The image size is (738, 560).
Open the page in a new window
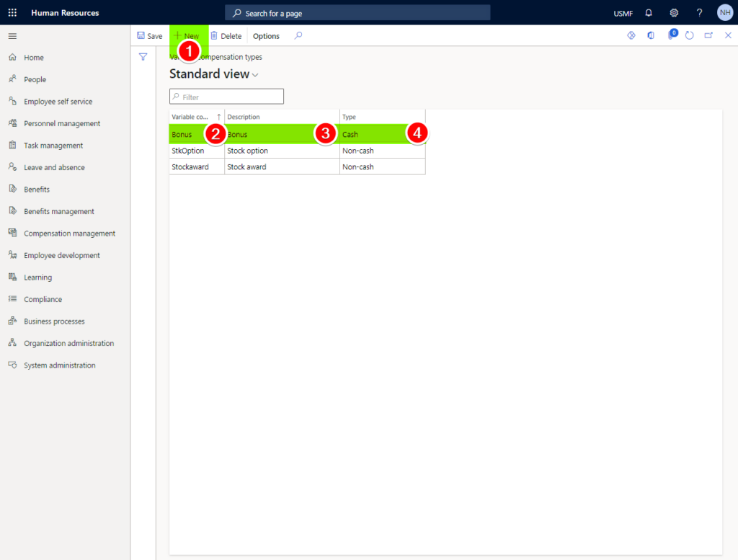click(x=708, y=35)
